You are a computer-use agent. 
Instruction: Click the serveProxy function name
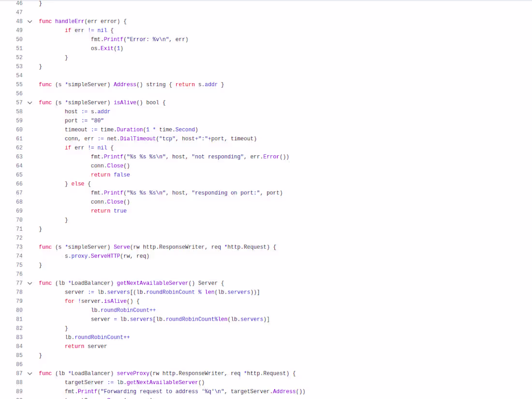133,373
